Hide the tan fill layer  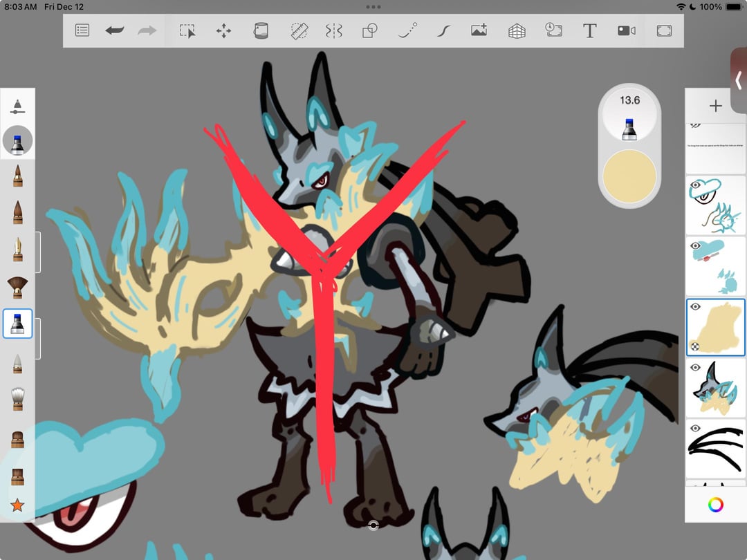pyautogui.click(x=695, y=306)
